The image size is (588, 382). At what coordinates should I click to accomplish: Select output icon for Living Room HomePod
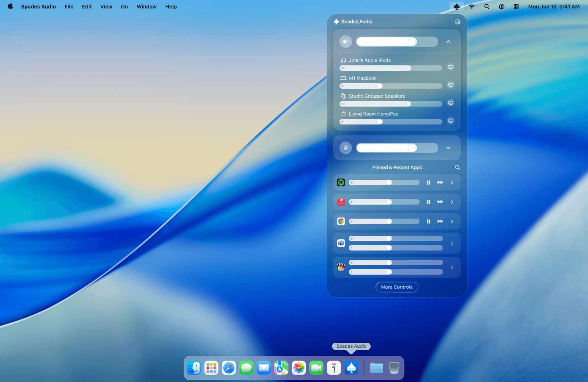pyautogui.click(x=450, y=121)
